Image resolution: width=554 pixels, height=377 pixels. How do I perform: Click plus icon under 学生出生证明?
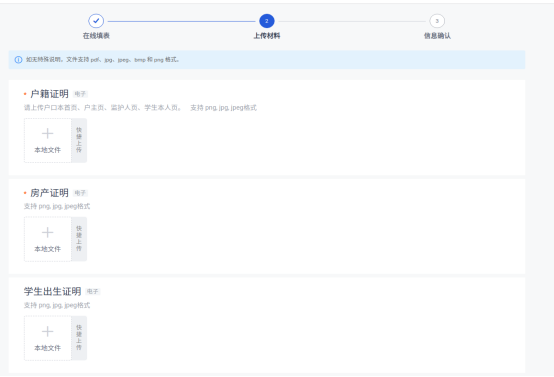click(x=47, y=331)
